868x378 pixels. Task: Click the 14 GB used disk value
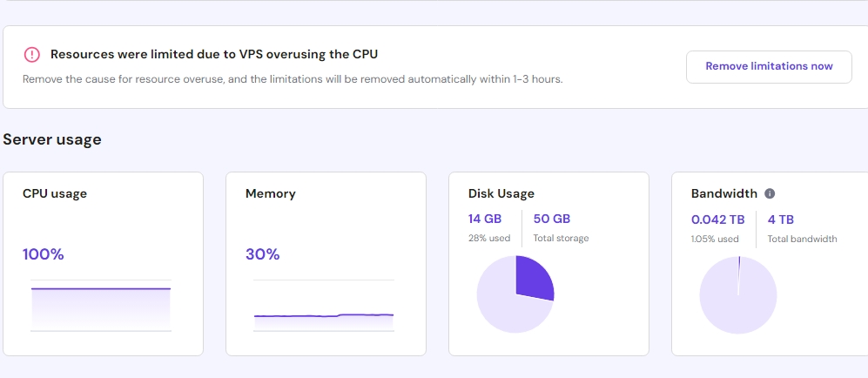tap(485, 219)
